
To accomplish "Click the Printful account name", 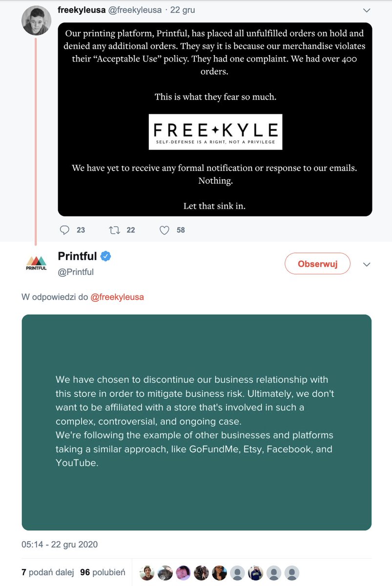I will coord(77,256).
